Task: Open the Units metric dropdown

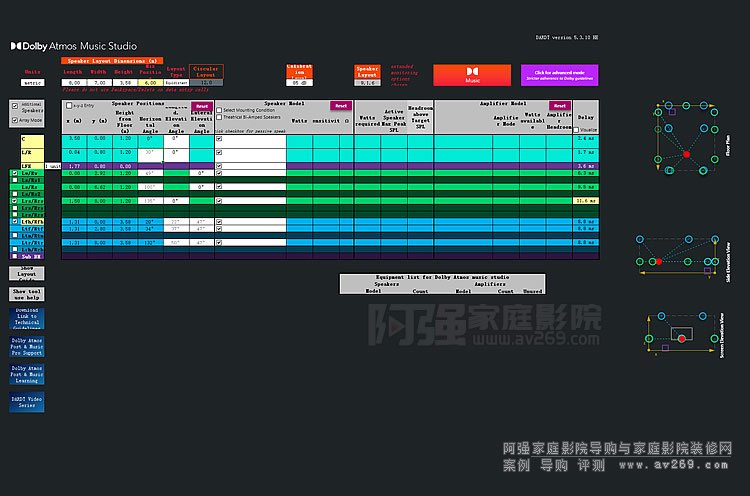Action: pos(33,83)
